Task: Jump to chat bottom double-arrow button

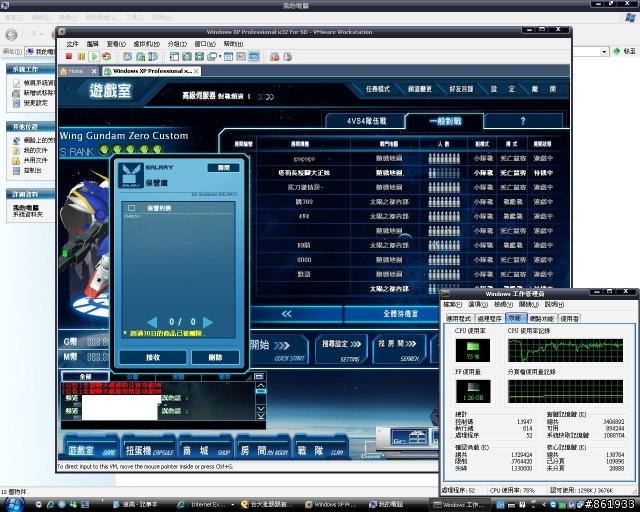Action: pos(261,416)
